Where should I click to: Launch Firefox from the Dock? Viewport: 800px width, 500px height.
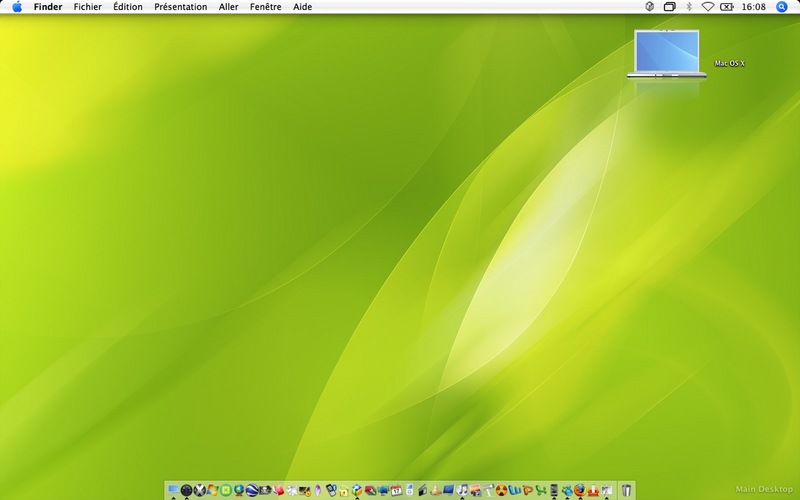[x=580, y=490]
